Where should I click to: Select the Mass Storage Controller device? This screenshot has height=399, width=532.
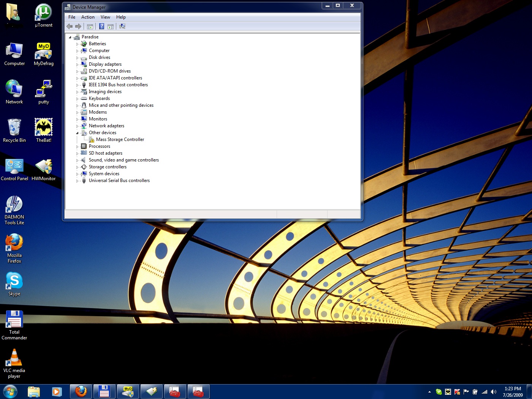tap(120, 139)
